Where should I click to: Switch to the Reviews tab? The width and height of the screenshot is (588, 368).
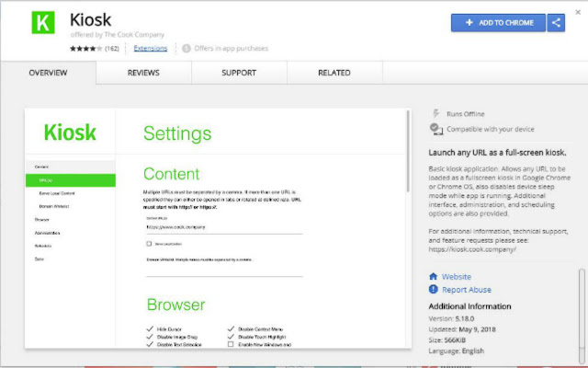click(143, 73)
